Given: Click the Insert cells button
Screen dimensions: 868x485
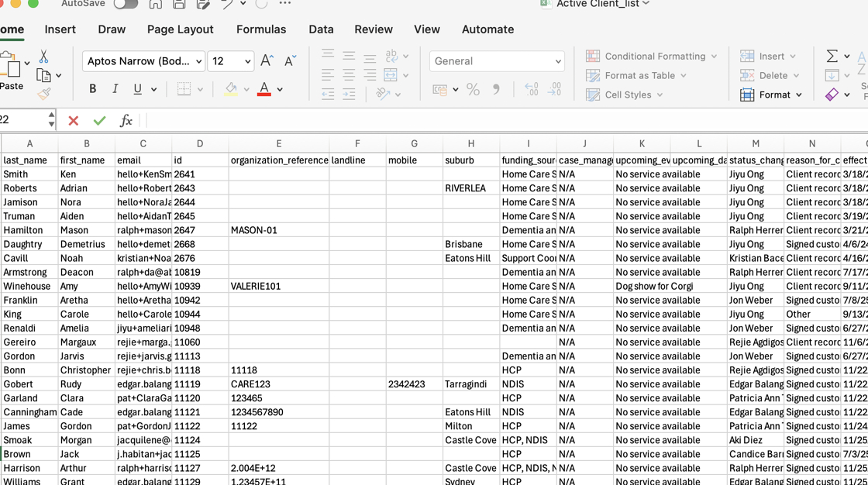Looking at the screenshot, I should click(768, 56).
